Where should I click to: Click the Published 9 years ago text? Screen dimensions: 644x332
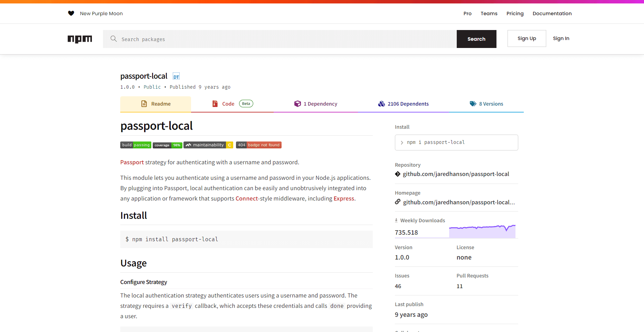coord(200,87)
